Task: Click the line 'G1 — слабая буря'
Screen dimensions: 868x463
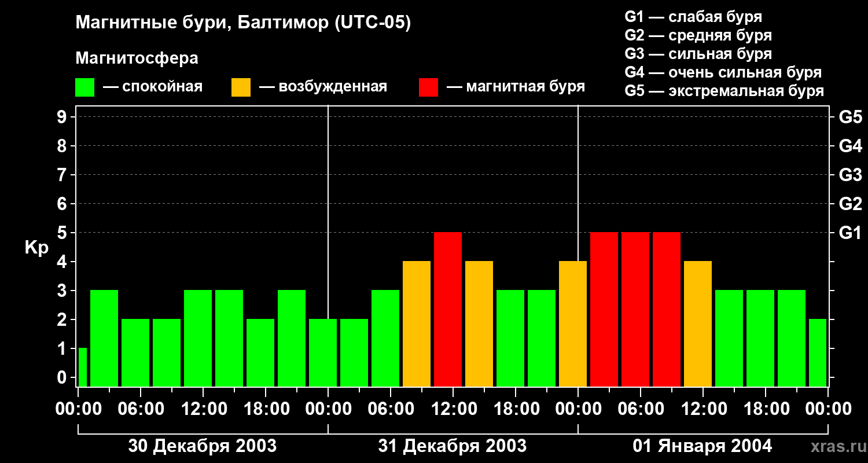Action: (x=693, y=17)
